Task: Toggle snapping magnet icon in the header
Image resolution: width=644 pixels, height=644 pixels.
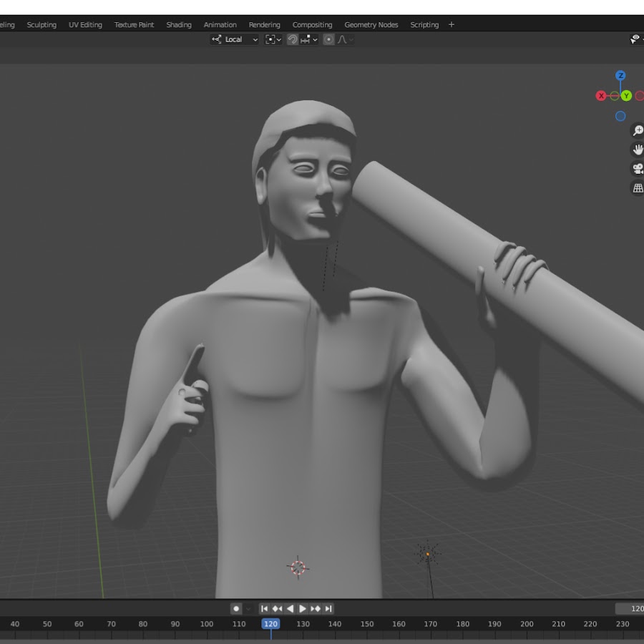Action: pyautogui.click(x=293, y=39)
